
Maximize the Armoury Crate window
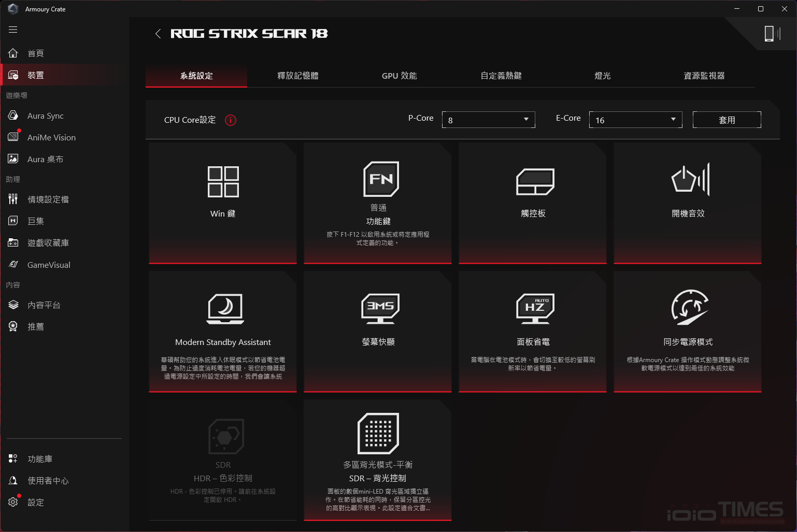click(x=761, y=9)
